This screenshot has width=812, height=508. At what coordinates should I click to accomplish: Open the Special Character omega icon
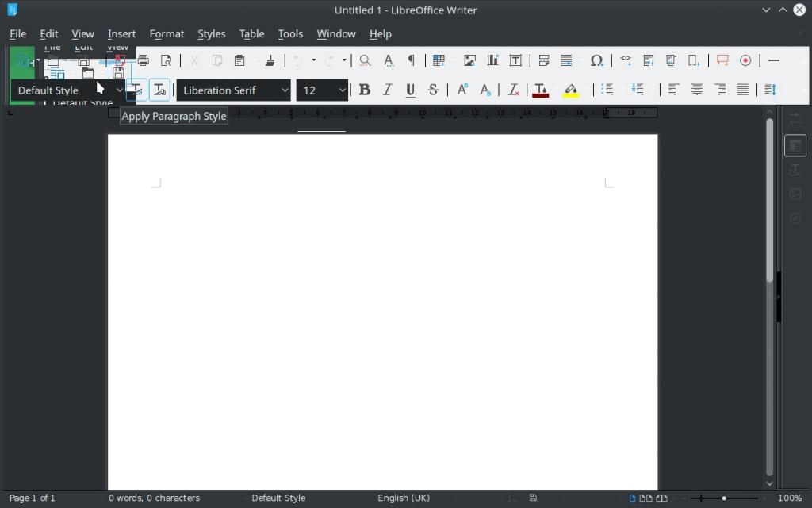coord(596,60)
